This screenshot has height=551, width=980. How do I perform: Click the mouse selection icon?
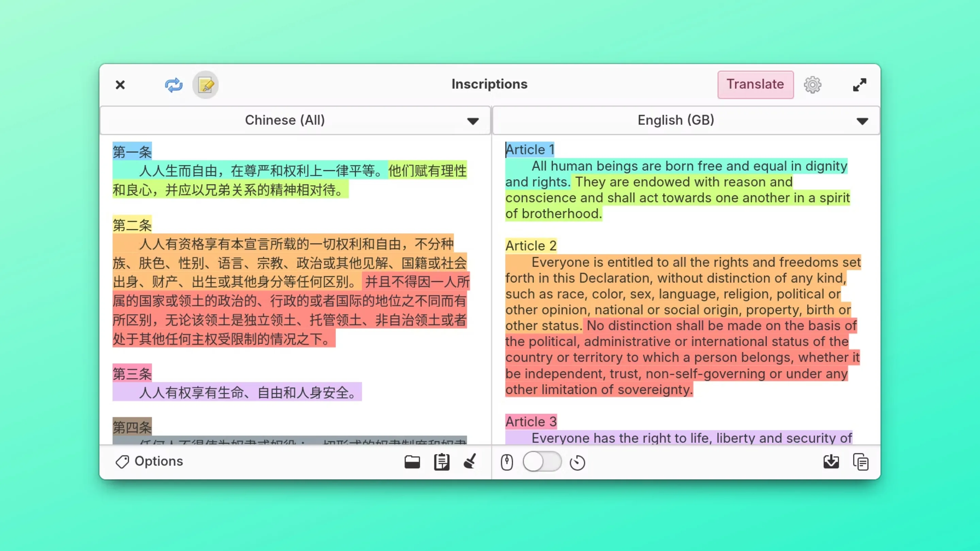[507, 462]
